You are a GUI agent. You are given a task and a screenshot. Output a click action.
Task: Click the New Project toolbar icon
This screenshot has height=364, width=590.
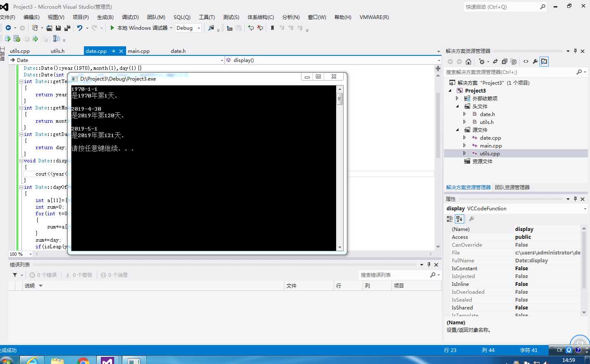35,28
